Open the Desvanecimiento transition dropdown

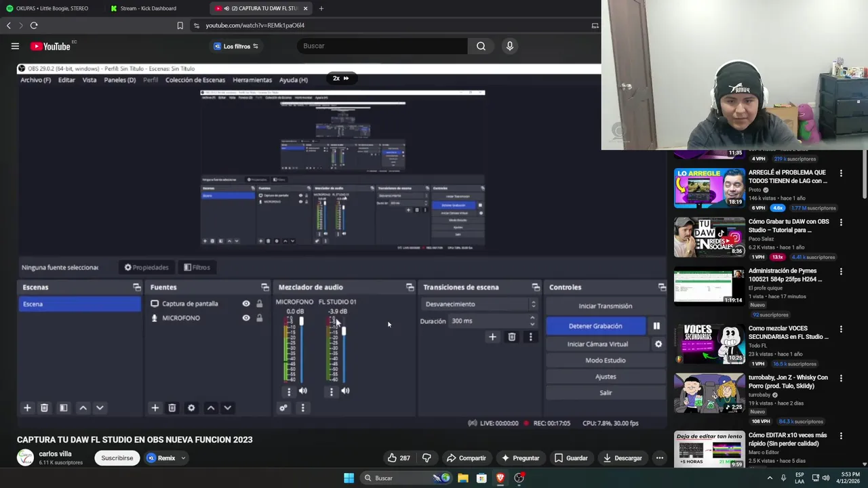point(480,304)
